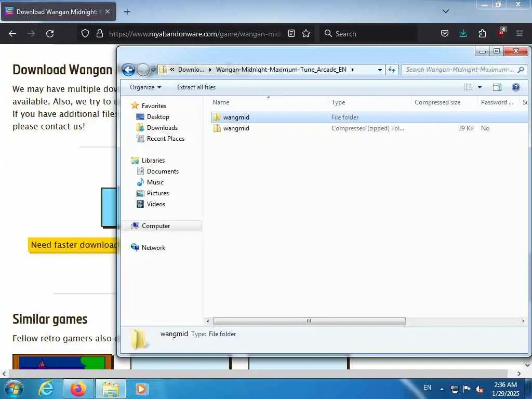Launch Internet Explorer from taskbar
The height and width of the screenshot is (399, 532).
46,389
